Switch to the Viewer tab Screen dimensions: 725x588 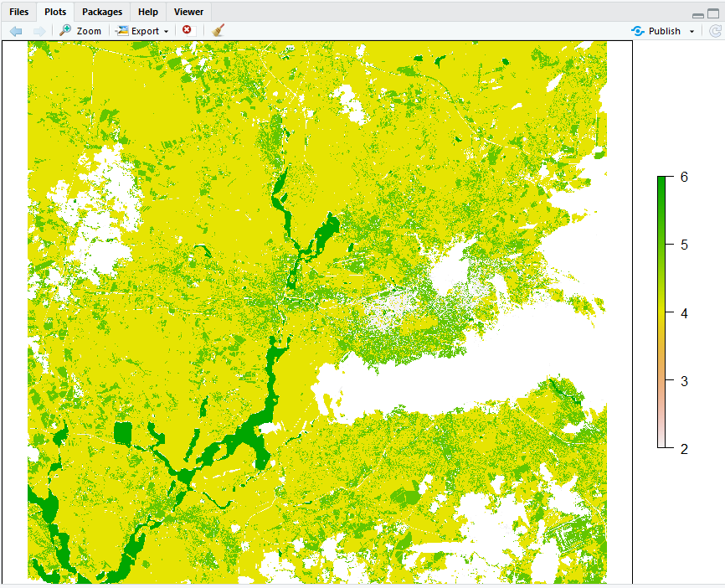pyautogui.click(x=188, y=12)
